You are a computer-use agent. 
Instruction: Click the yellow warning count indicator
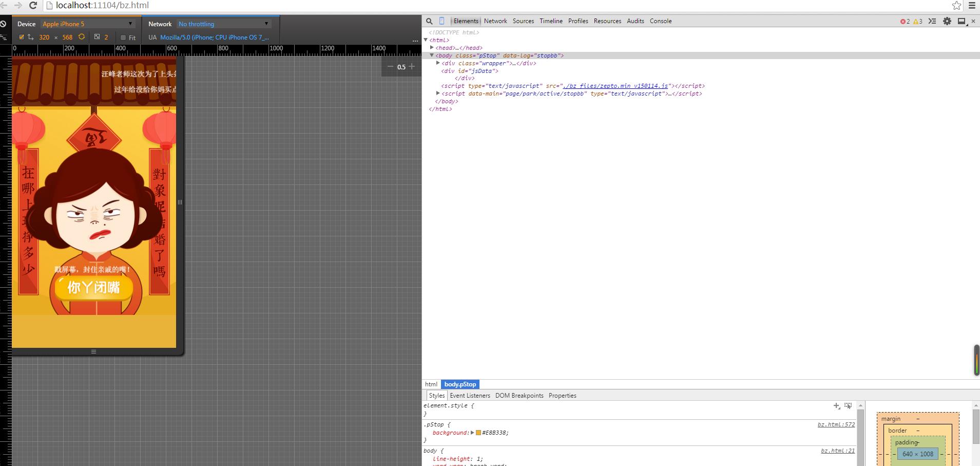click(918, 21)
